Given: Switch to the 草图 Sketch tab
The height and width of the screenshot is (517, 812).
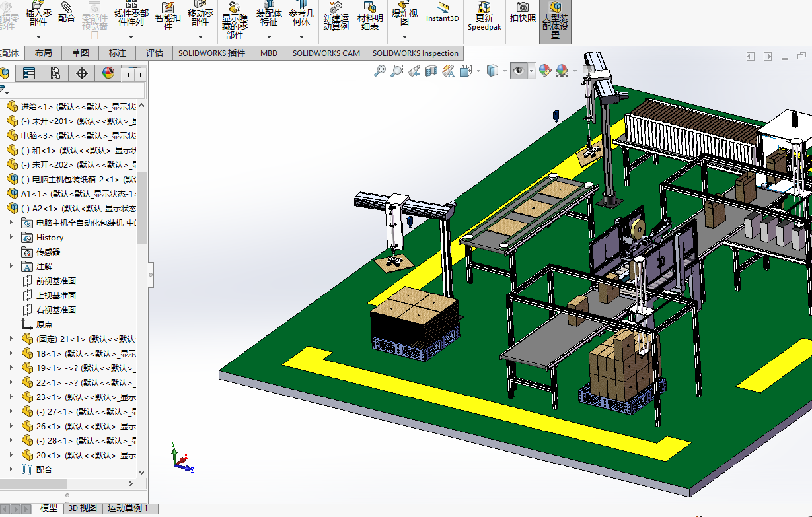Looking at the screenshot, I should [x=81, y=53].
